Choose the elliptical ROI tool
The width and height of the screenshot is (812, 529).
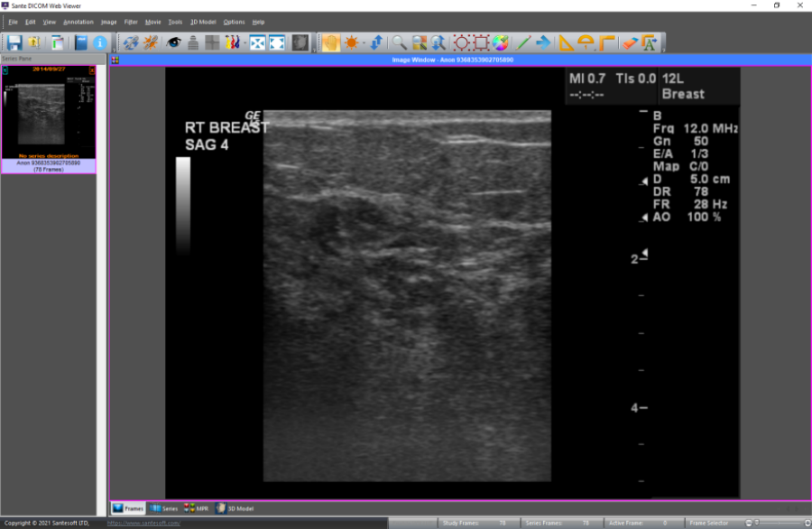(x=461, y=42)
